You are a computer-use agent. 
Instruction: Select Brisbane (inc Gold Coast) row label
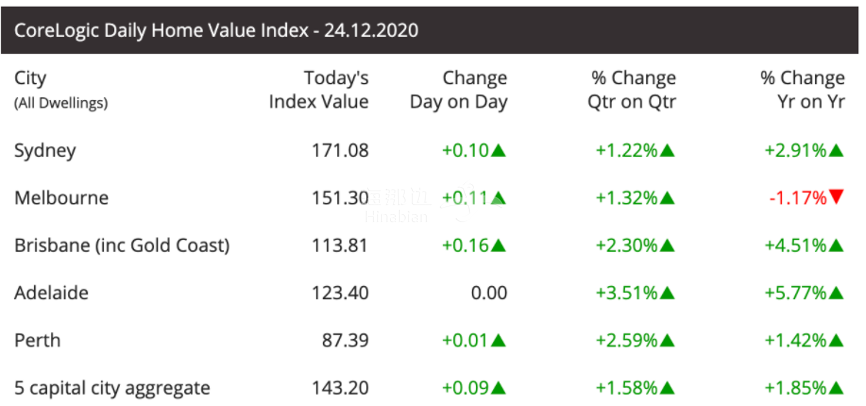122,245
